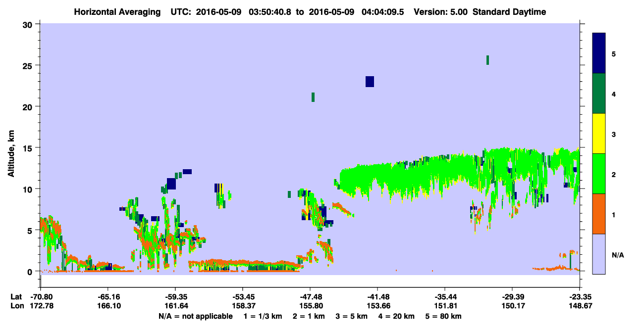
Task: Click legend text 'N/A = not applicable'
Action: tap(196, 316)
